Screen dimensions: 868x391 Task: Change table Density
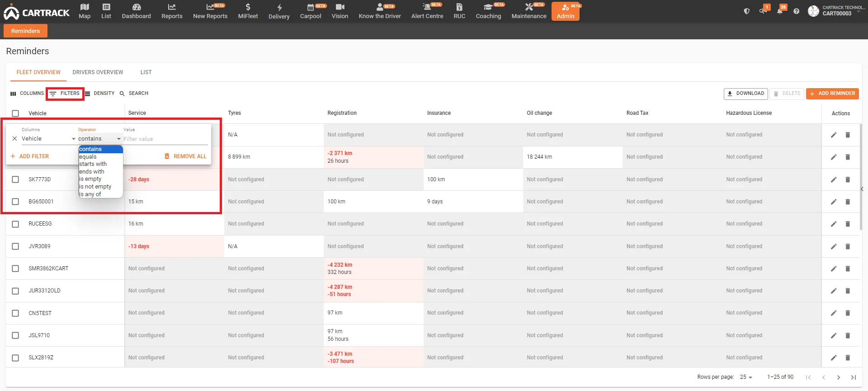coord(100,94)
